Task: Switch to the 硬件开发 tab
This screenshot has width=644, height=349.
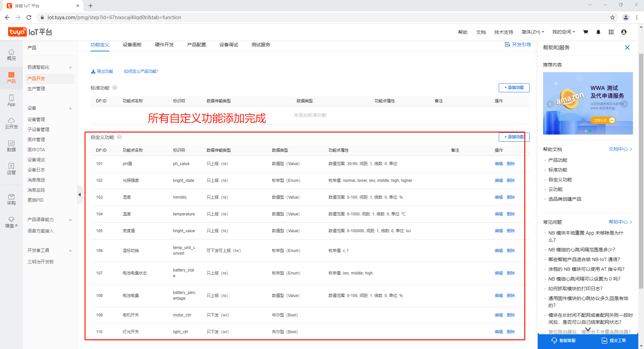Action: 164,45
